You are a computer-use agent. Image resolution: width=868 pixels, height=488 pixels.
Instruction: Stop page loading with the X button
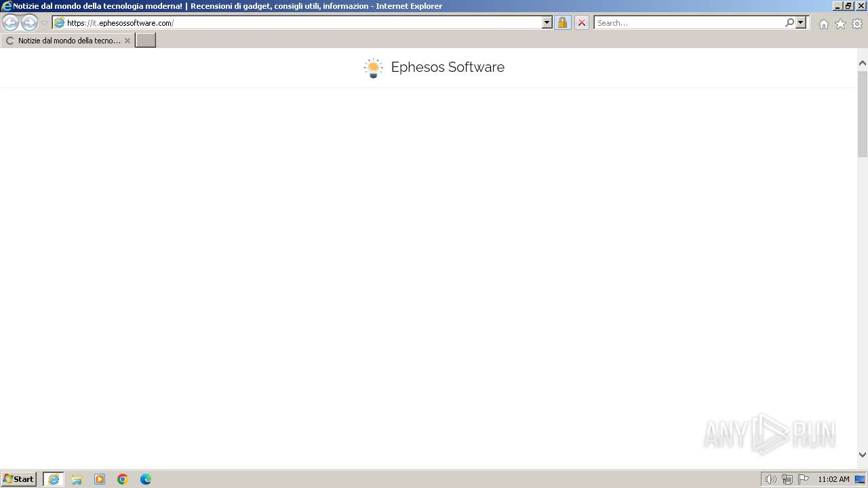pos(582,22)
